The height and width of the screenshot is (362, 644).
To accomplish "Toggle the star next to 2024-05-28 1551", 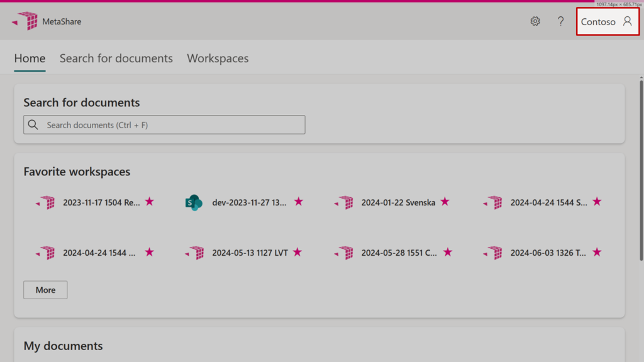I will click(x=447, y=252).
